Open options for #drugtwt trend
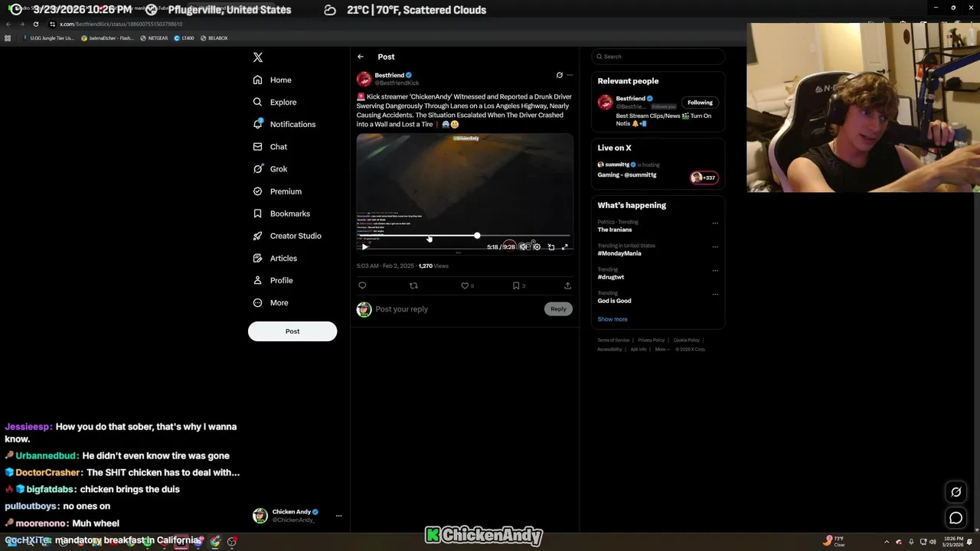This screenshot has width=980, height=551. point(715,271)
